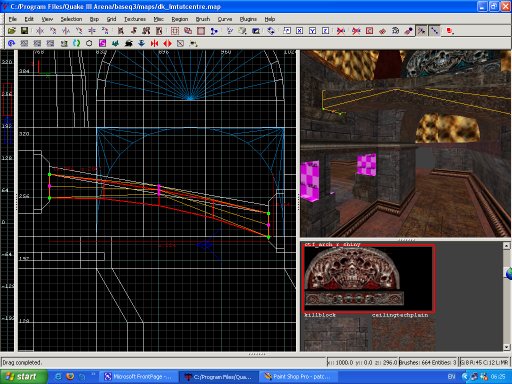The height and width of the screenshot is (384, 512).
Task: Click the Select Complete Tall icon
Action: (x=120, y=31)
